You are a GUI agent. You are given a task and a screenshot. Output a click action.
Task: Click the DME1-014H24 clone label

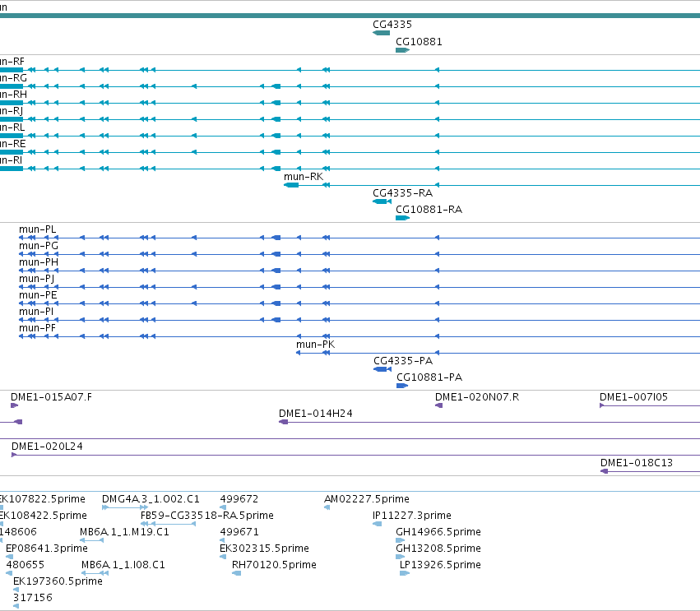[x=316, y=414]
